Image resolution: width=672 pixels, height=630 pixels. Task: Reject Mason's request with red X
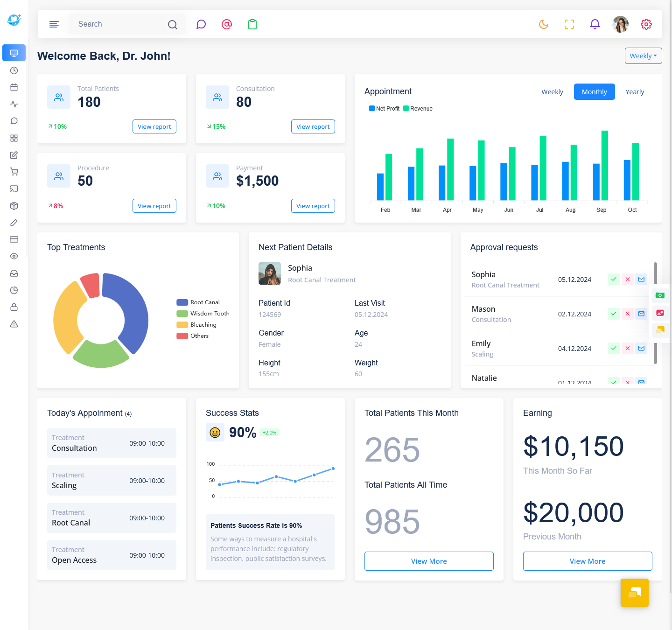[x=628, y=314]
